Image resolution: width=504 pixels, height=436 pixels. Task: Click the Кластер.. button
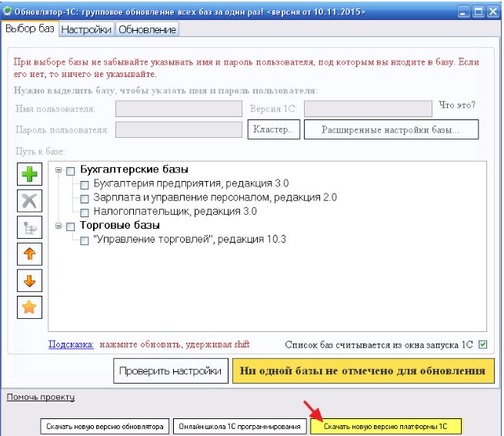click(x=273, y=129)
